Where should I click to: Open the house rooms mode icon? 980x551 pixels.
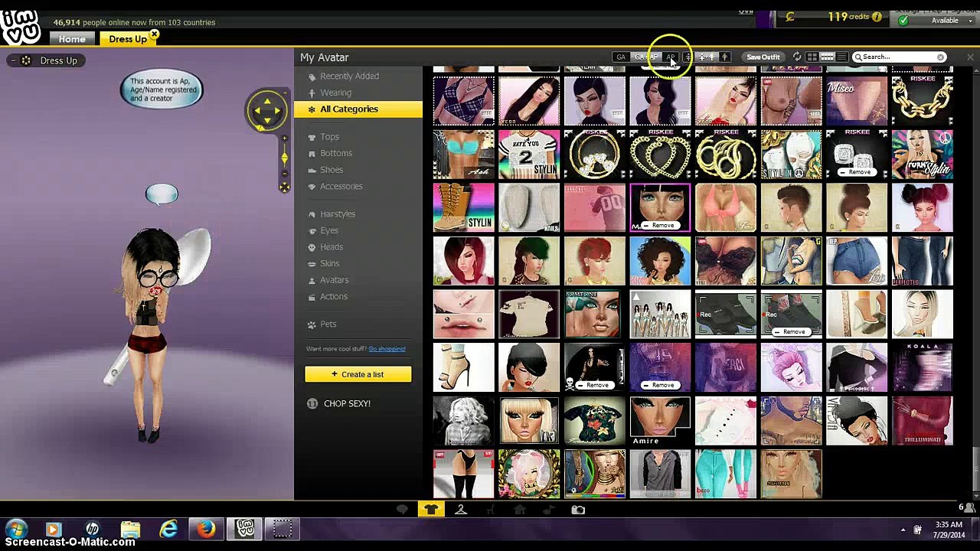[x=519, y=510]
